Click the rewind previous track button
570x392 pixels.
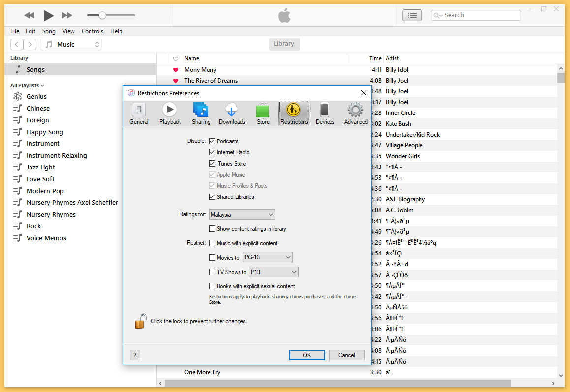click(x=30, y=15)
